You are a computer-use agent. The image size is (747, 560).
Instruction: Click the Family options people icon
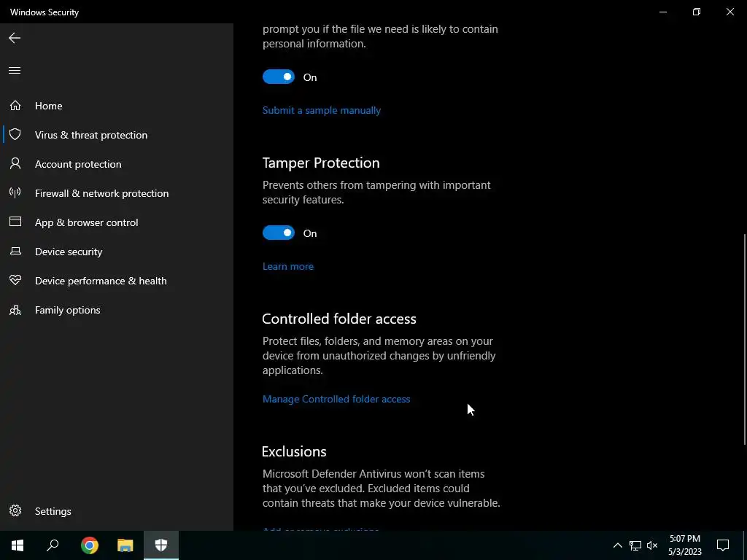(x=15, y=310)
